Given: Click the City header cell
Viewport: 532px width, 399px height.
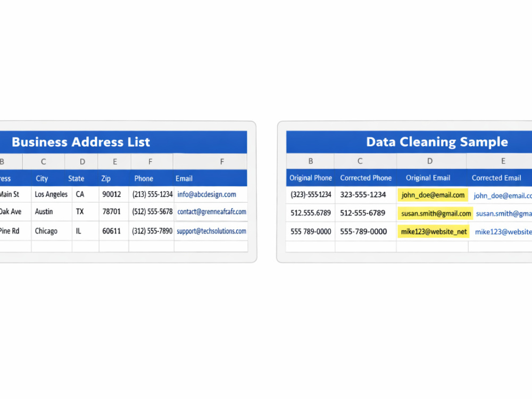Looking at the screenshot, I should pos(41,178).
